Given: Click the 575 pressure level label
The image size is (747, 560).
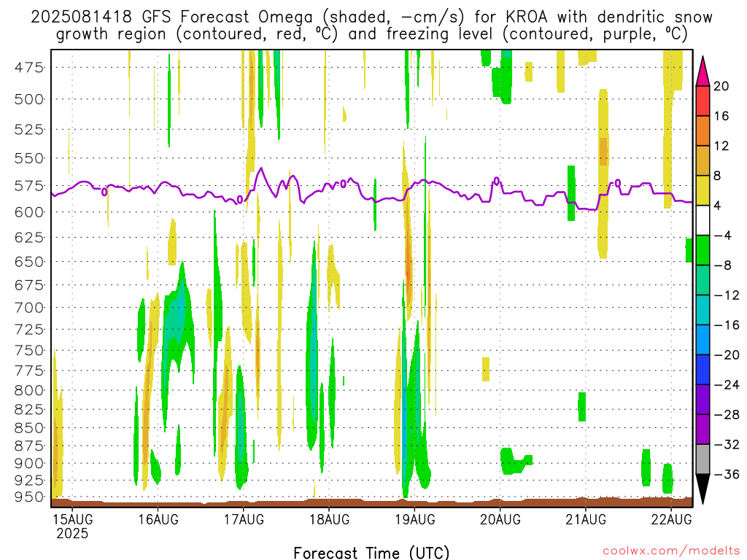Looking at the screenshot, I should (x=29, y=186).
